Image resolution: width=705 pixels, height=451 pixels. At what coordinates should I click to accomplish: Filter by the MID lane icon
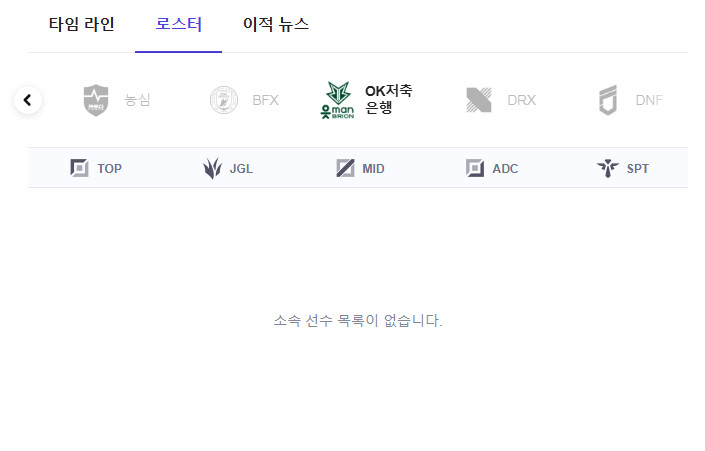tap(345, 168)
